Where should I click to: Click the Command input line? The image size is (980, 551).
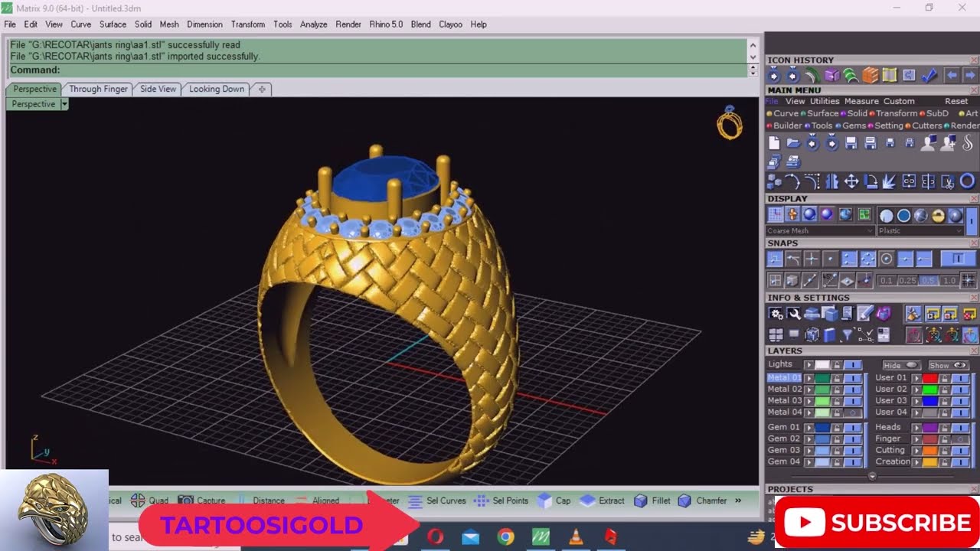[x=377, y=70]
